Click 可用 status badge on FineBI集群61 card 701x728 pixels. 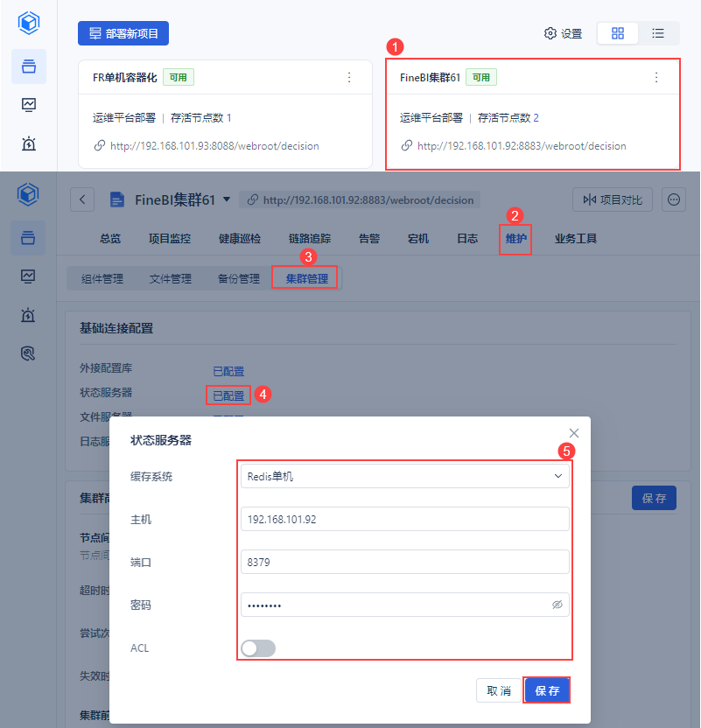tap(481, 77)
